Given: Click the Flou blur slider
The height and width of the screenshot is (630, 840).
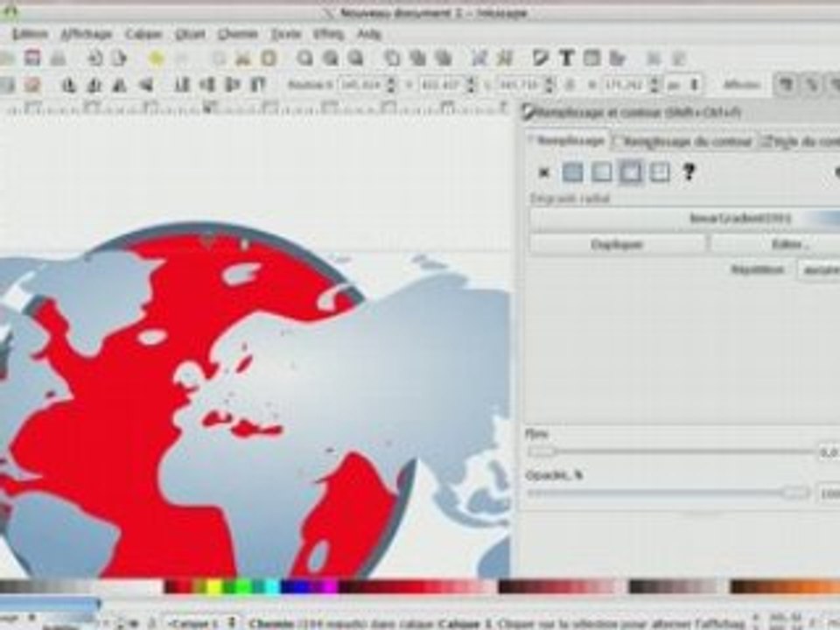Looking at the screenshot, I should point(671,452).
